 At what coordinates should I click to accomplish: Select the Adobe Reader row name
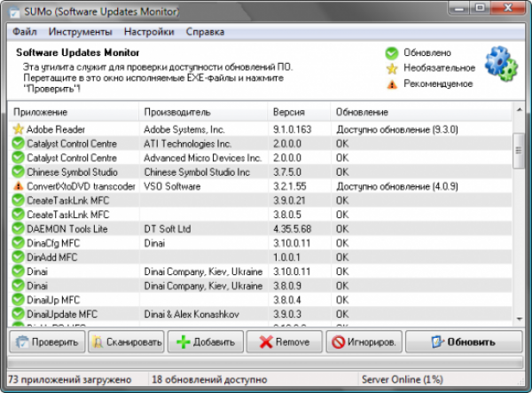tap(56, 130)
